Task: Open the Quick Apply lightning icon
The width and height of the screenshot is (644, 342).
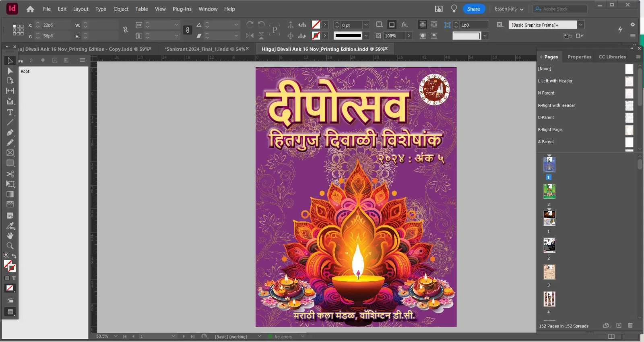Action: 620,29
